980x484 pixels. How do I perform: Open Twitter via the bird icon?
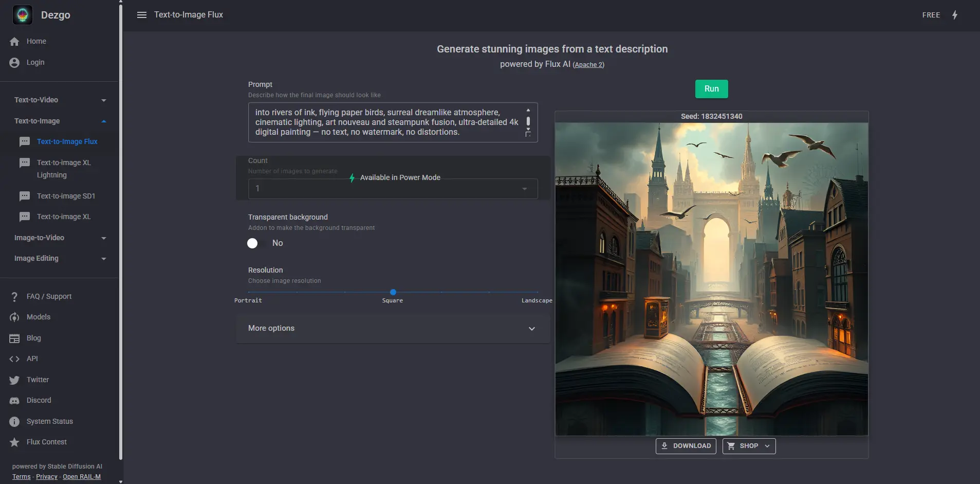click(14, 380)
